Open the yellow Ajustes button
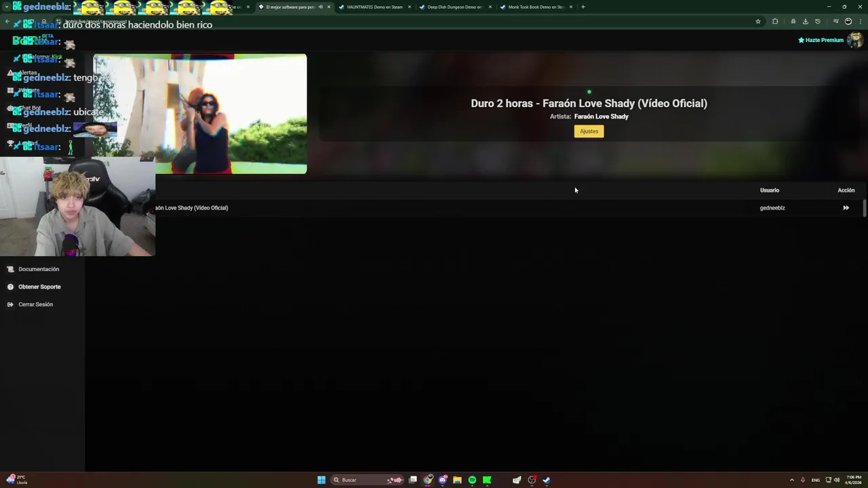This screenshot has width=868, height=488. (589, 131)
